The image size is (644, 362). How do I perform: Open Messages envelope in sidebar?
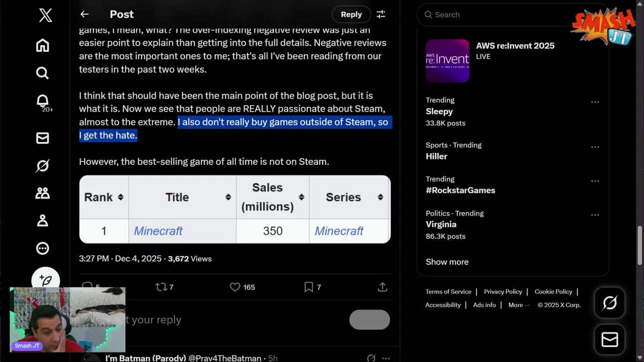(x=43, y=138)
